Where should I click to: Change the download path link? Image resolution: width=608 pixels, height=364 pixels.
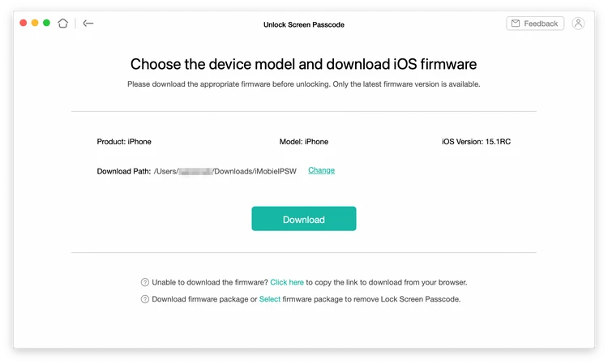[x=322, y=170]
